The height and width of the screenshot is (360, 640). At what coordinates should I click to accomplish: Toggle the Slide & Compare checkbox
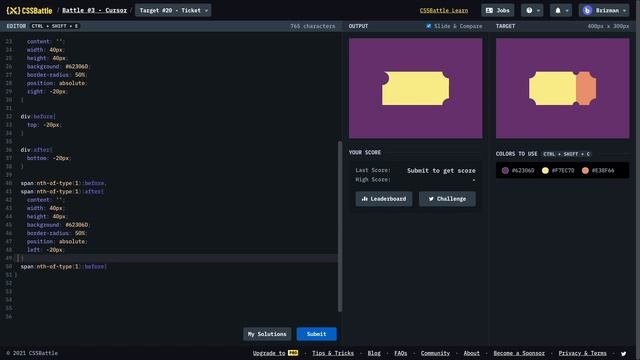click(x=429, y=26)
